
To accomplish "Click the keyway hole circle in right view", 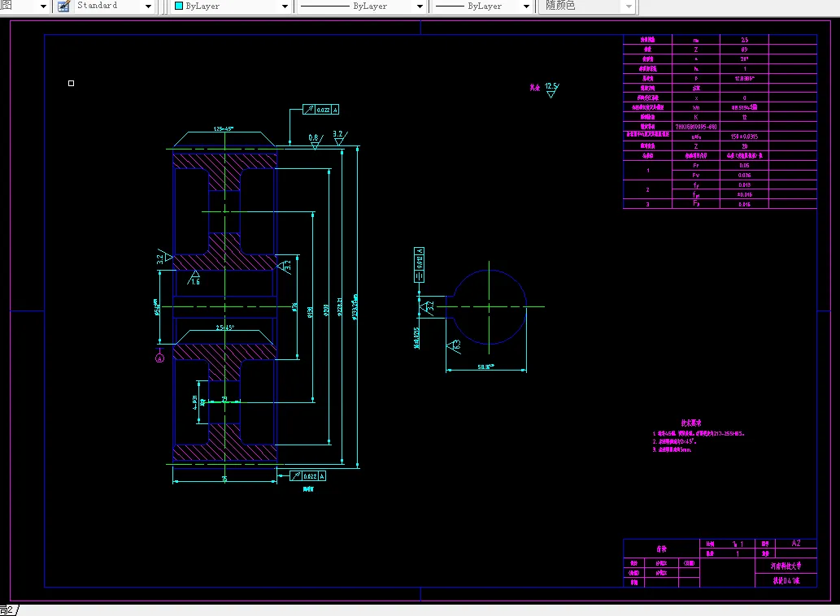I will 489,307.
